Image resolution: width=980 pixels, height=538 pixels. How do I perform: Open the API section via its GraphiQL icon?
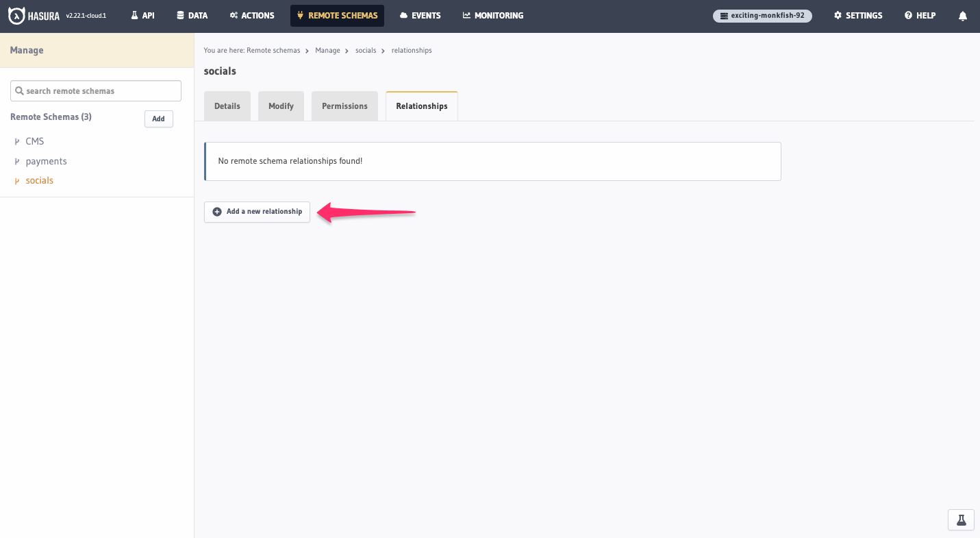[135, 15]
